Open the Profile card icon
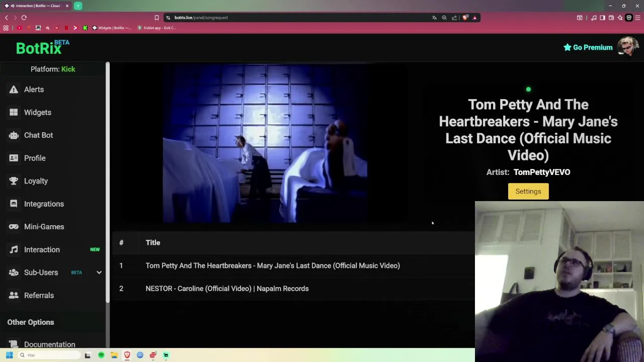Screen dimensions: 644x362 coord(14,158)
